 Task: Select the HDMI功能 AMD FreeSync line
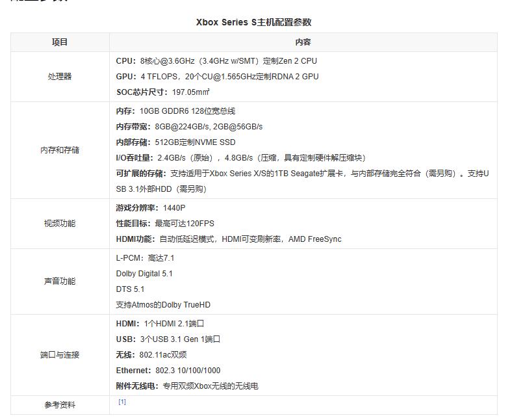coord(229,239)
